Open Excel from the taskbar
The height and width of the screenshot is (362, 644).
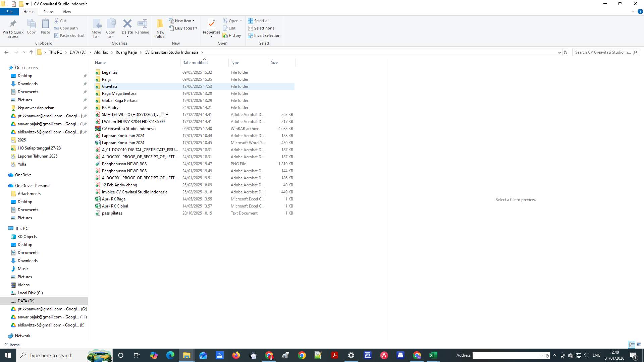tap(433, 355)
